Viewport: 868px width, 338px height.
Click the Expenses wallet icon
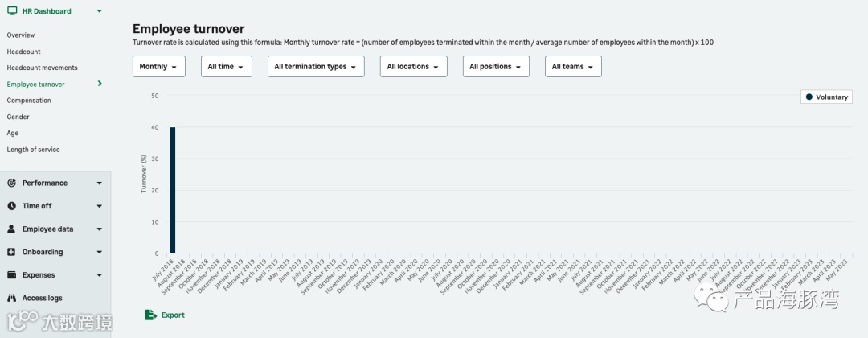pos(12,275)
